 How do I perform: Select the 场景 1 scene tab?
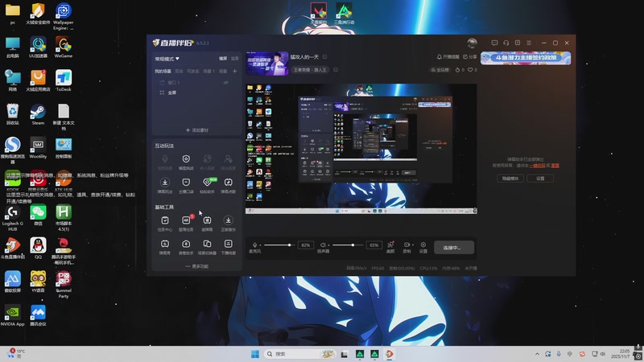pos(208,71)
